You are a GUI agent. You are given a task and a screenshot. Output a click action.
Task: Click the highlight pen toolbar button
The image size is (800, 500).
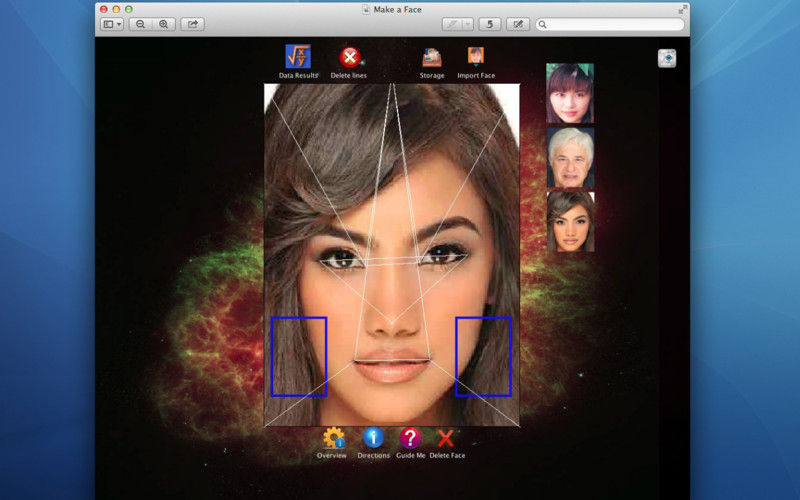point(452,24)
